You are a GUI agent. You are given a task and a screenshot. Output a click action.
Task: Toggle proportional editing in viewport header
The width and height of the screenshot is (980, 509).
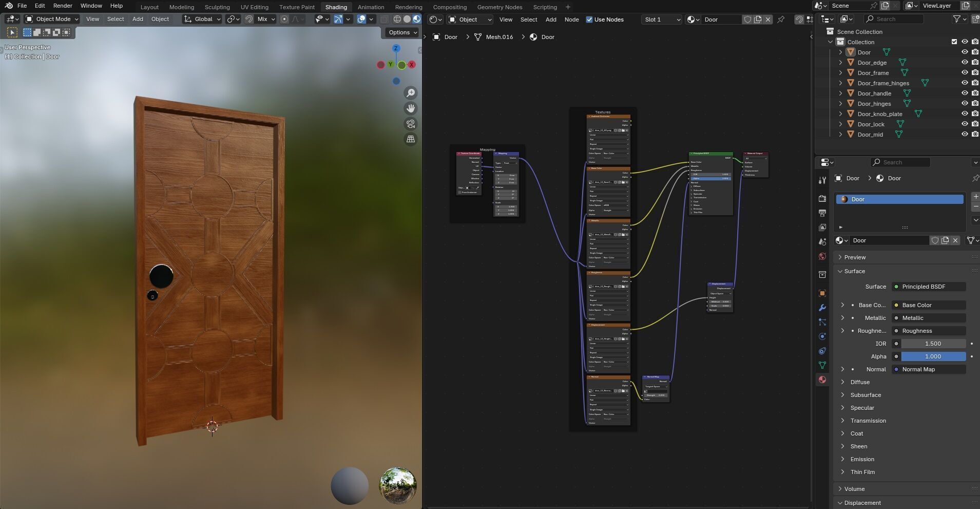pyautogui.click(x=284, y=19)
